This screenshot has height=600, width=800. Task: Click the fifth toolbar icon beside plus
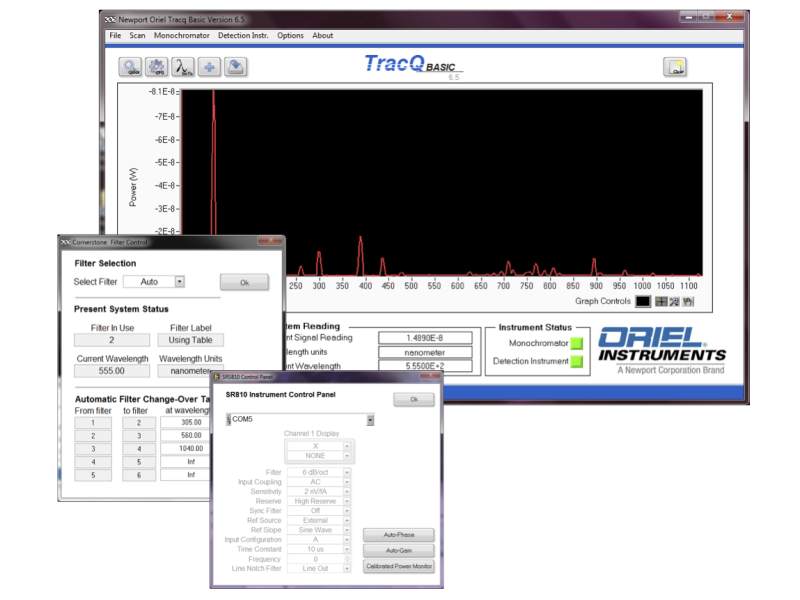pyautogui.click(x=235, y=67)
